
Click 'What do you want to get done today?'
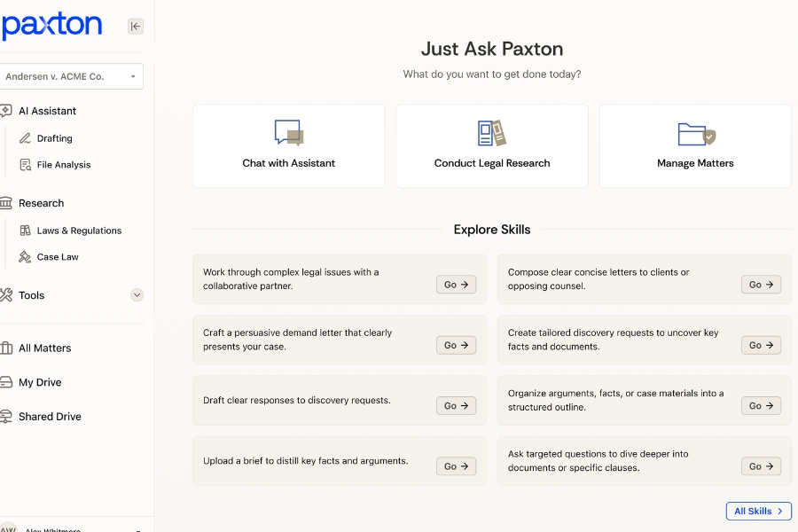click(491, 74)
